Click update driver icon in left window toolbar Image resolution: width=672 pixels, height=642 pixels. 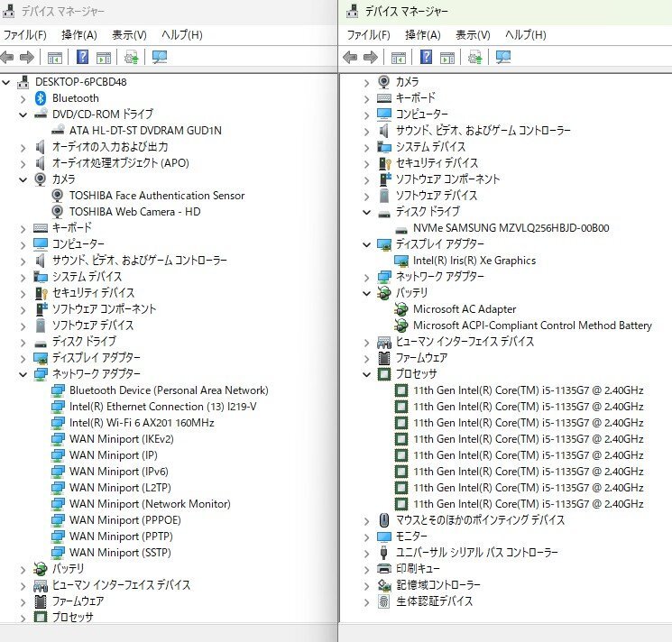coord(131,57)
